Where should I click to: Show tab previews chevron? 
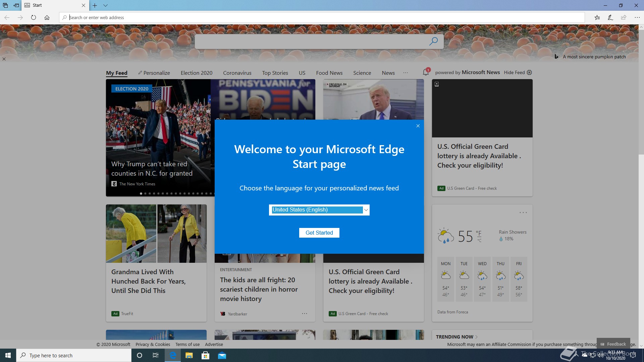tap(105, 5)
